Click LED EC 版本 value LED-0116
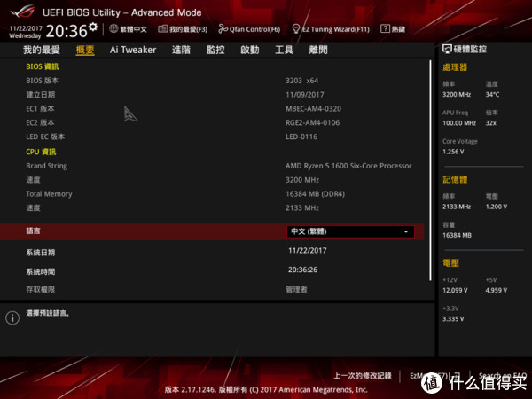 (x=301, y=137)
